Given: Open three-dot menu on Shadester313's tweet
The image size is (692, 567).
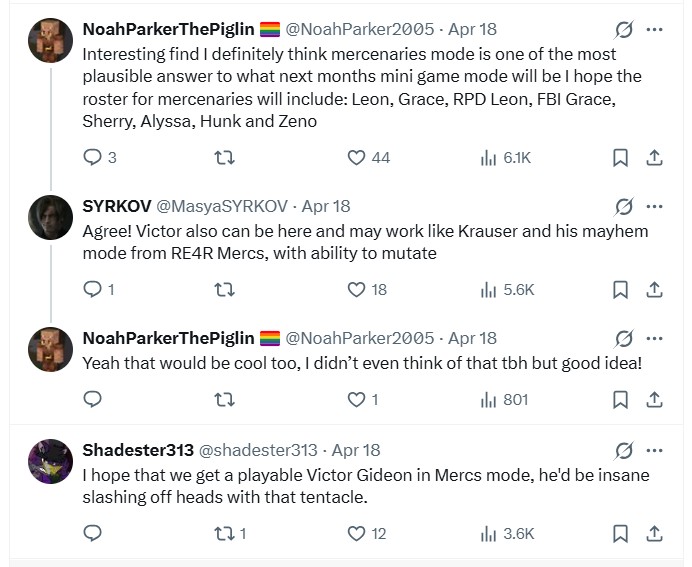Looking at the screenshot, I should click(x=655, y=450).
